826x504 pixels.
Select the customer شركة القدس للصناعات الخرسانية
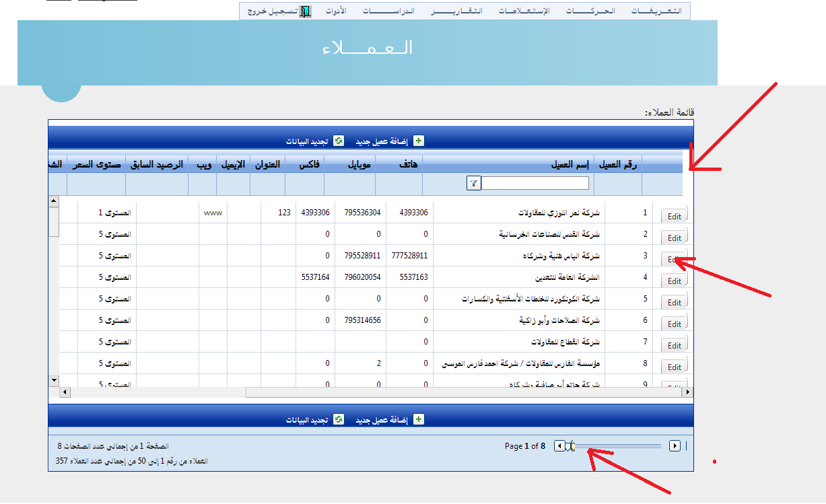click(549, 234)
